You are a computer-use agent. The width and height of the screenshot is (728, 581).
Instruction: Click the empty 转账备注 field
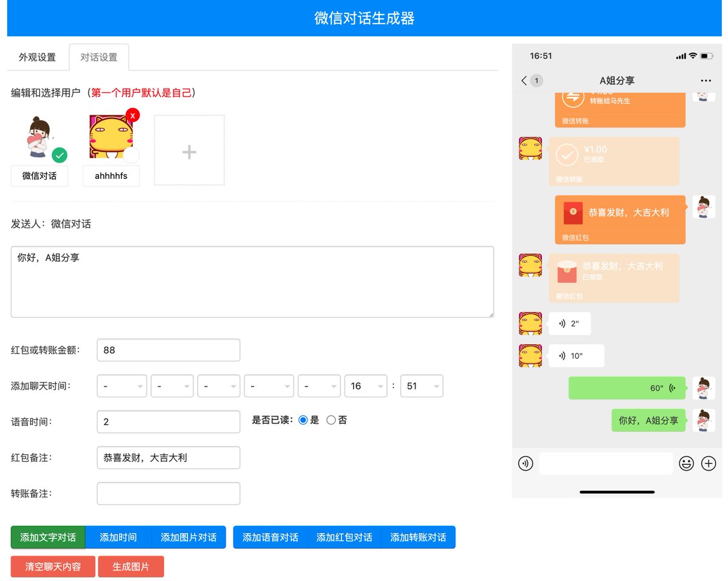[169, 493]
